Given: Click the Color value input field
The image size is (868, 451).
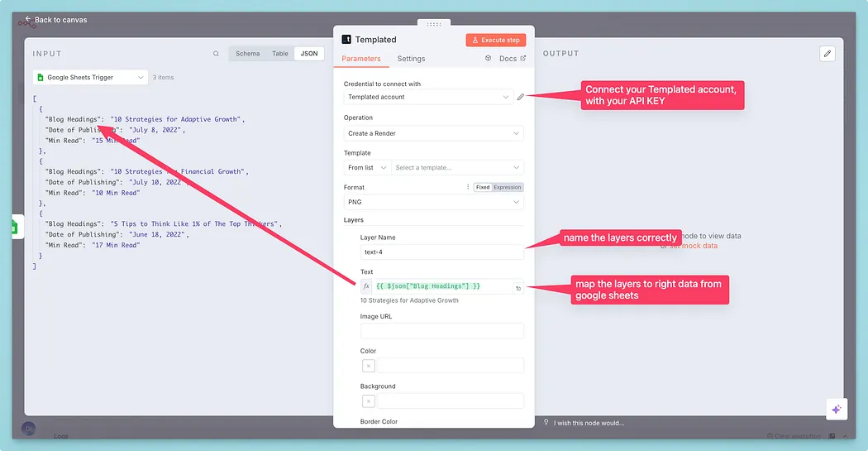Looking at the screenshot, I should pyautogui.click(x=450, y=366).
